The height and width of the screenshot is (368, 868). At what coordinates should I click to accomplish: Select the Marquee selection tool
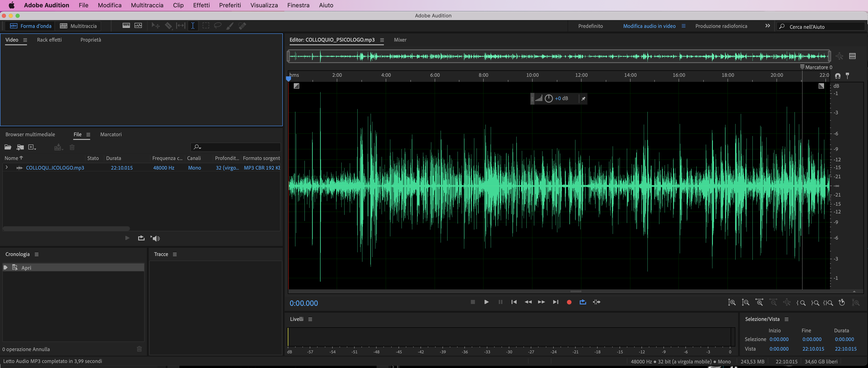click(x=205, y=26)
